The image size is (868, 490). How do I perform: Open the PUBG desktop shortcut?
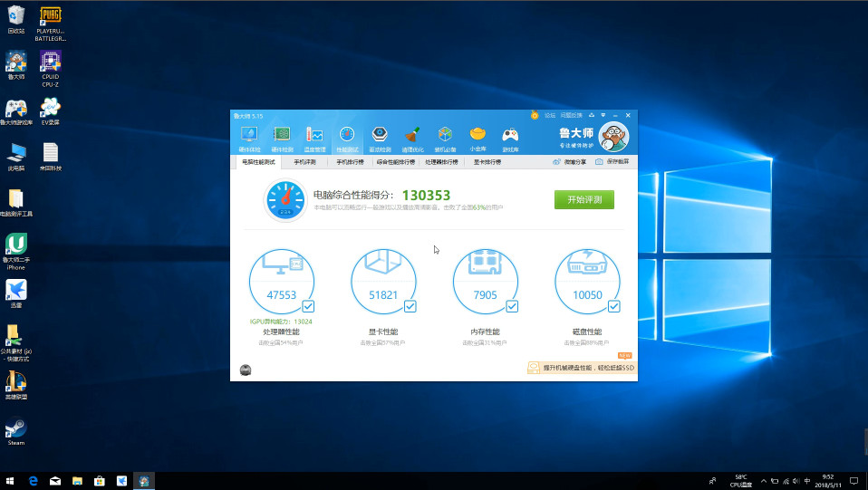(x=51, y=24)
